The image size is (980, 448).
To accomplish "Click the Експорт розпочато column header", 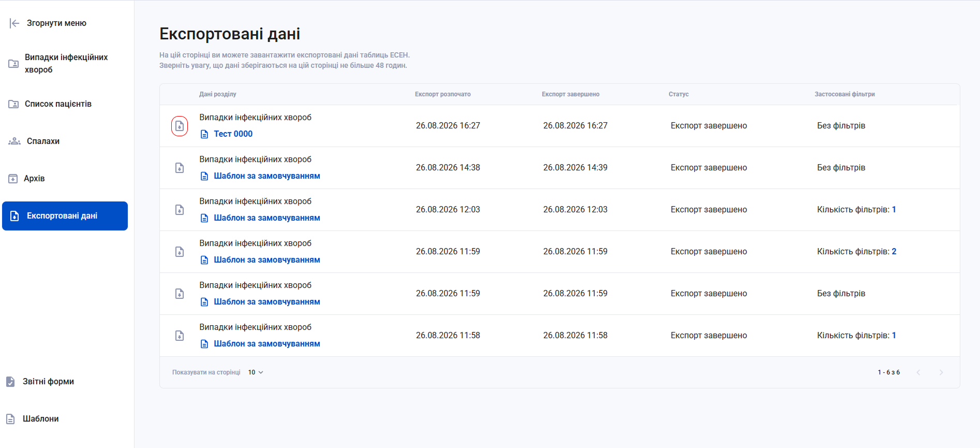I will pyautogui.click(x=443, y=94).
